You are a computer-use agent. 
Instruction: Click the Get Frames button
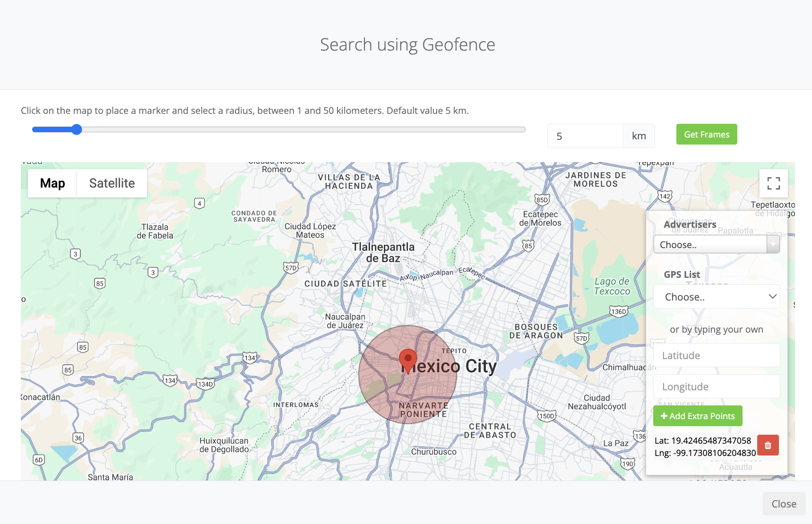706,134
